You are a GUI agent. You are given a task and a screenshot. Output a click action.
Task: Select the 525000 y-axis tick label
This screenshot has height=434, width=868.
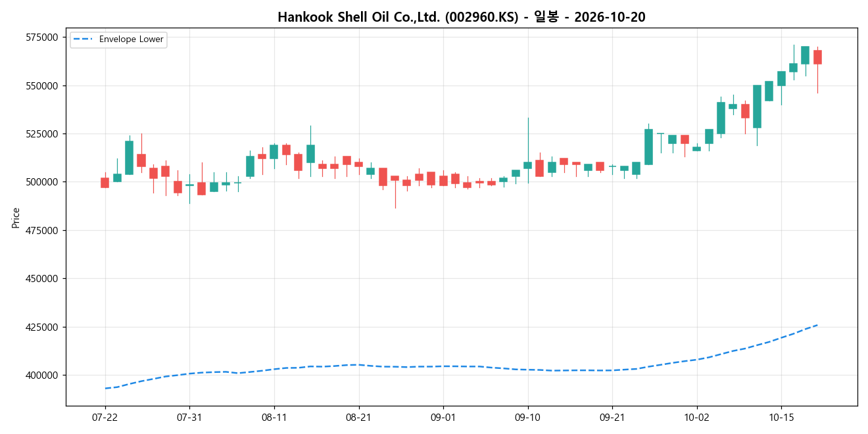(43, 133)
